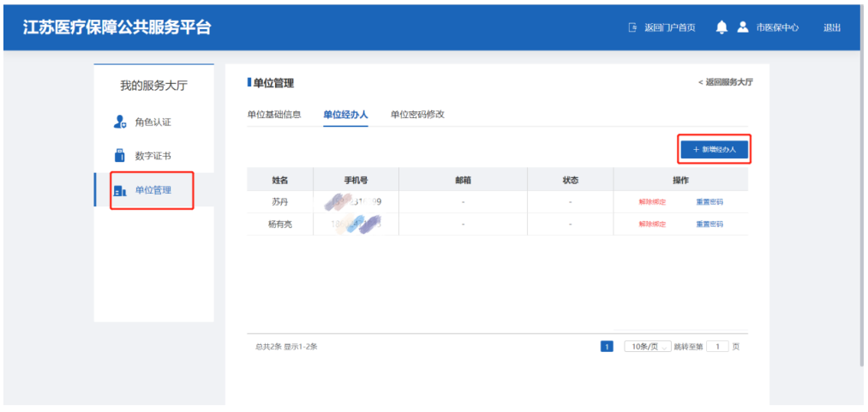
Task: Click the 新增经办人 button
Action: 715,149
